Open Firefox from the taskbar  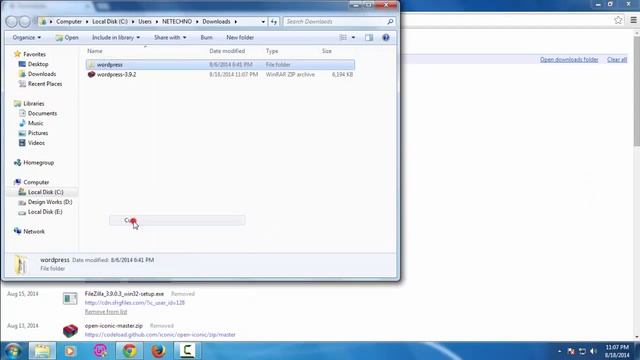[x=158, y=351]
